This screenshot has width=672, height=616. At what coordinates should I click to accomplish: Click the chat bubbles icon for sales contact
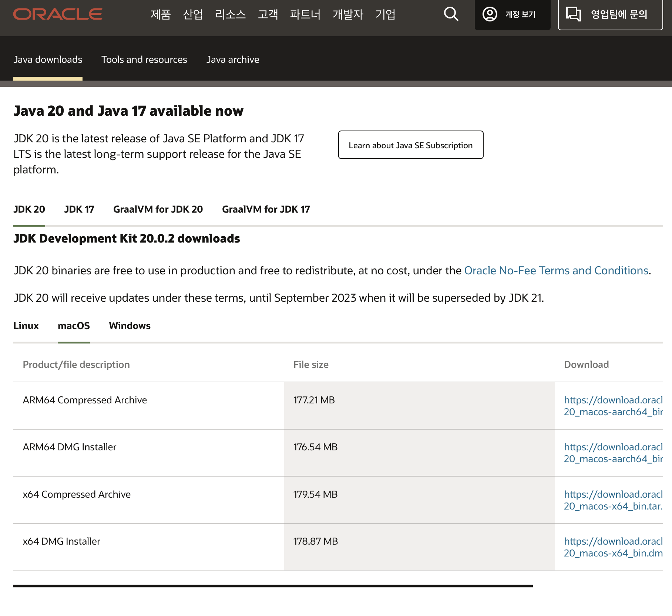tap(574, 14)
